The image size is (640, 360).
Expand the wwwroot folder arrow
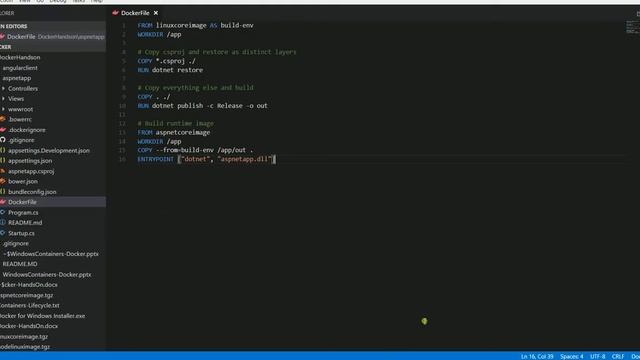(4, 109)
